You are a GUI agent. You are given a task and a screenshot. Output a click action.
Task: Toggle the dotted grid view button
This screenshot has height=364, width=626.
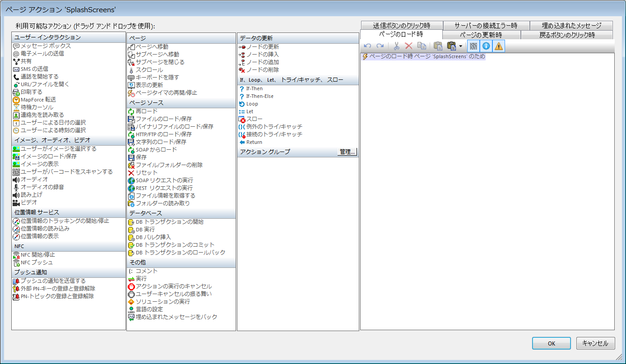coord(473,46)
